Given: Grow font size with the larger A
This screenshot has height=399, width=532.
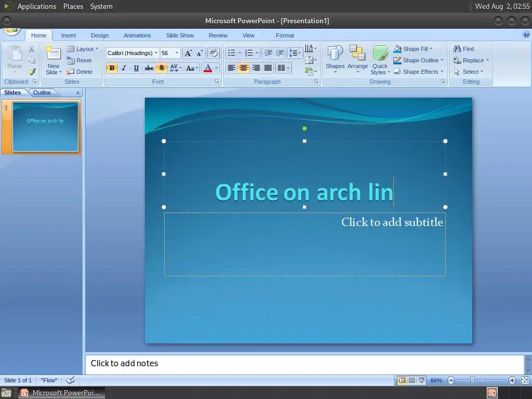Looking at the screenshot, I should click(188, 53).
